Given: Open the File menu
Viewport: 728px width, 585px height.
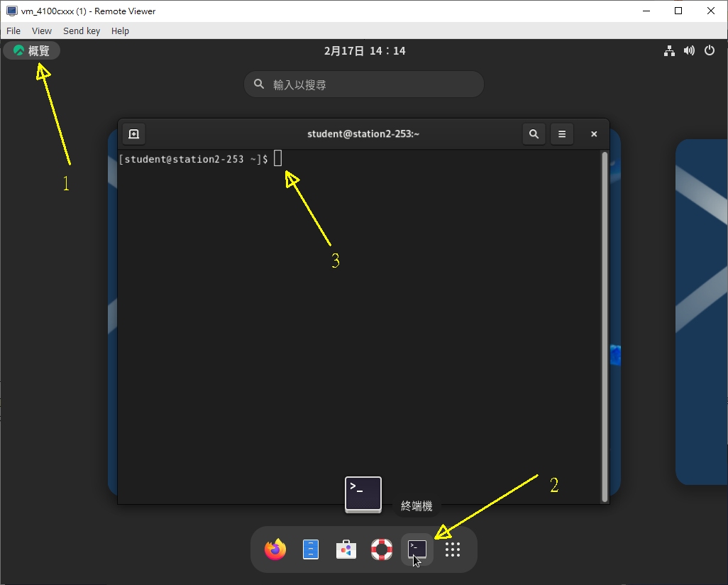Looking at the screenshot, I should [13, 31].
